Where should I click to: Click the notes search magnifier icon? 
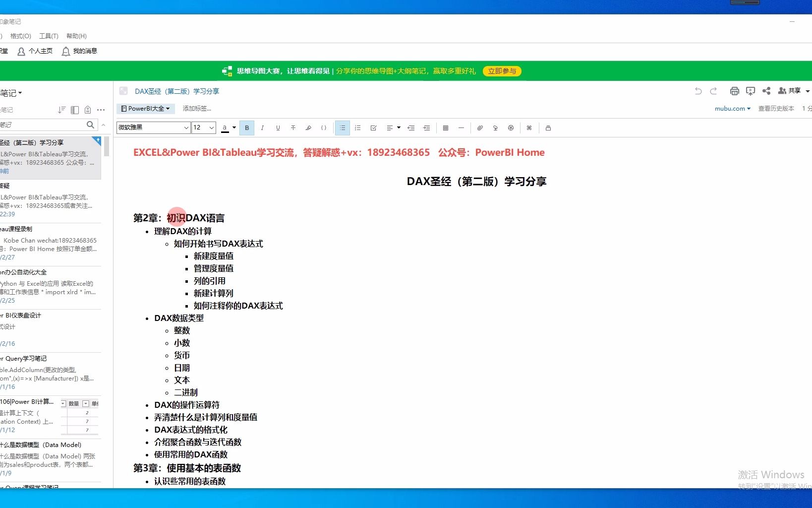(90, 125)
